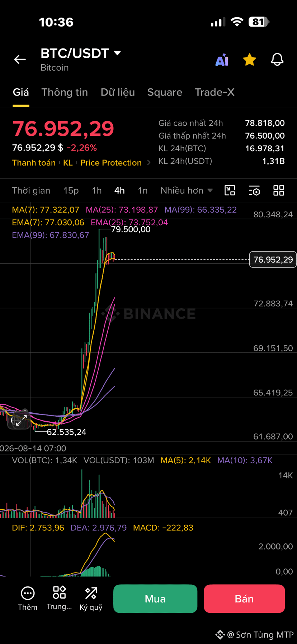Tap the back arrow icon
The height and width of the screenshot is (644, 297).
click(x=20, y=59)
